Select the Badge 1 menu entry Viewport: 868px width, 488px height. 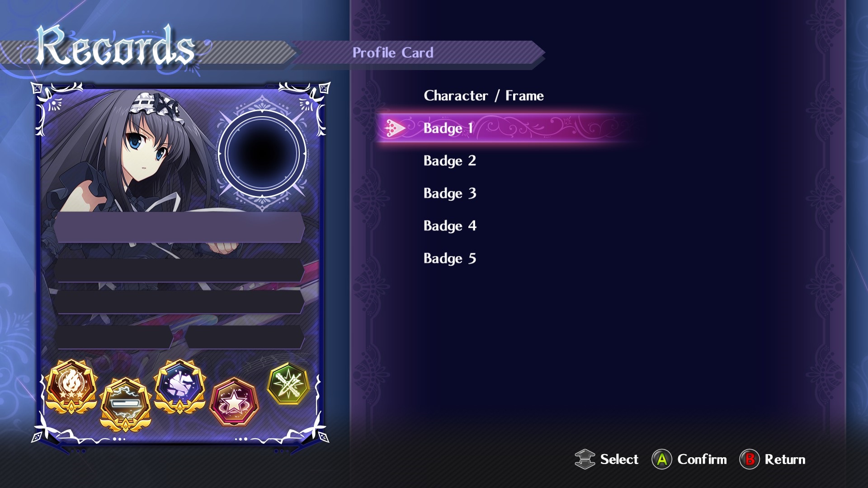(x=509, y=128)
